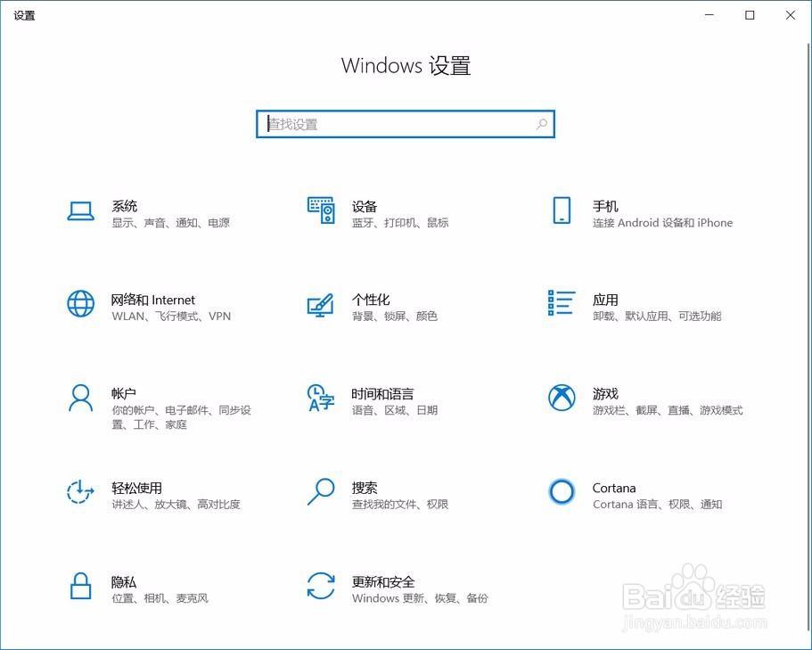Click the 时间和语言 title
Screen dimensions: 812x650
point(382,394)
